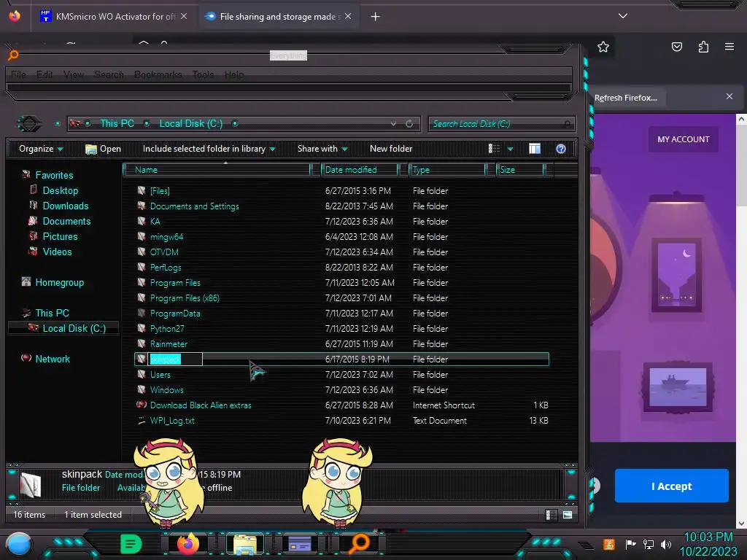This screenshot has height=560, width=747.
Task: Open the Everything search taskbar icon
Action: click(359, 544)
